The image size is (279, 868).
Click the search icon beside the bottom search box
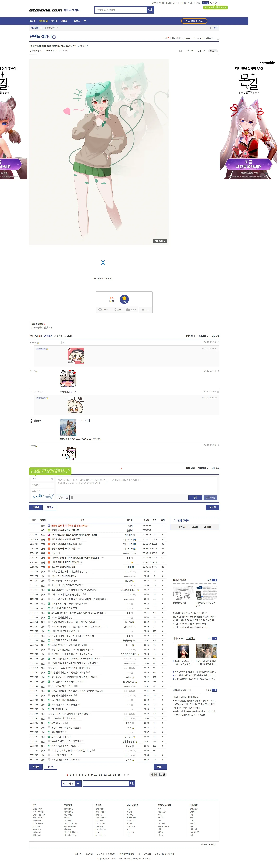132,783
